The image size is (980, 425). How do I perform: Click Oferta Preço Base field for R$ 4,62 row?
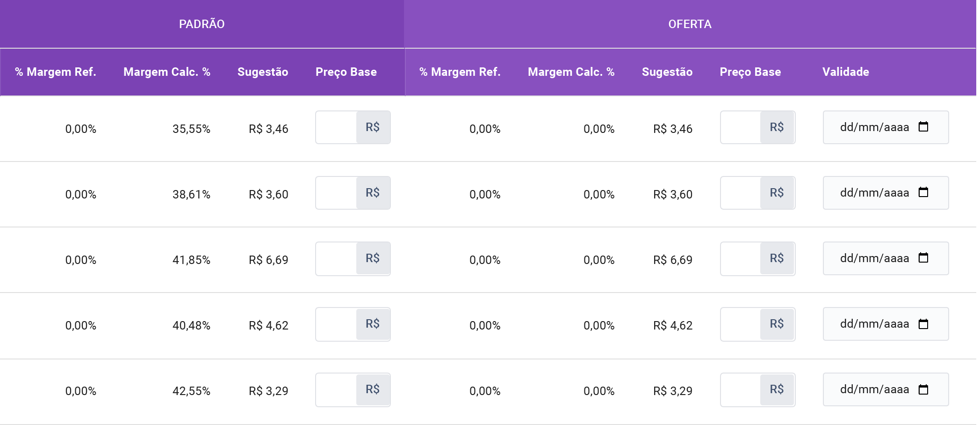pyautogui.click(x=741, y=324)
